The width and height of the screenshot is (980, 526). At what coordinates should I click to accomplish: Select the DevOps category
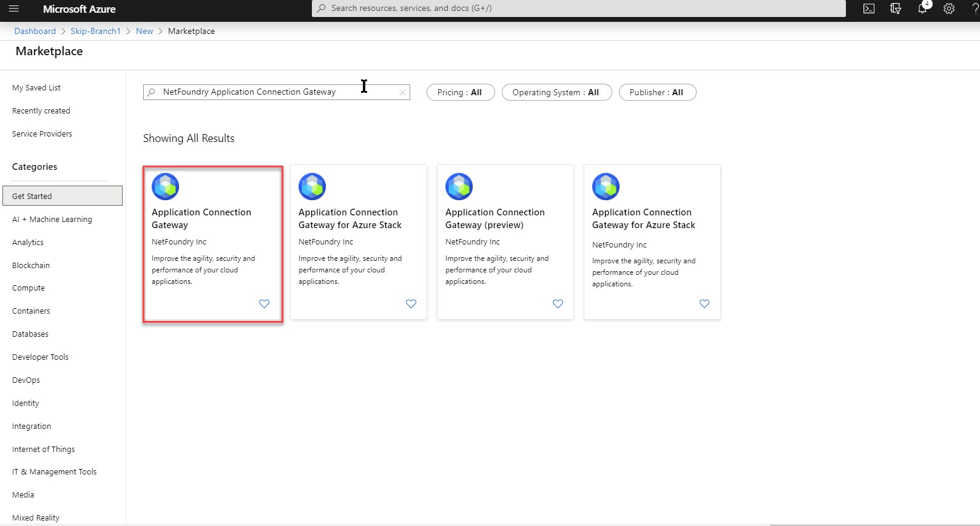click(26, 380)
